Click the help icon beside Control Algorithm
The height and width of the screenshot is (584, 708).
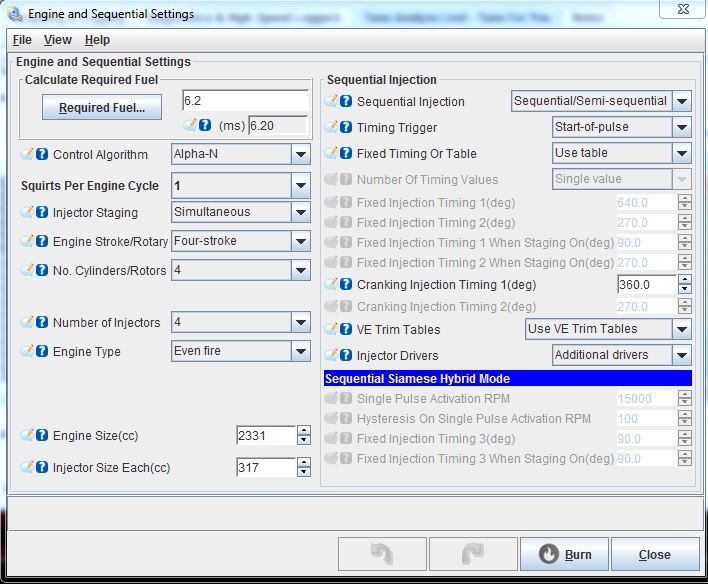pyautogui.click(x=42, y=154)
